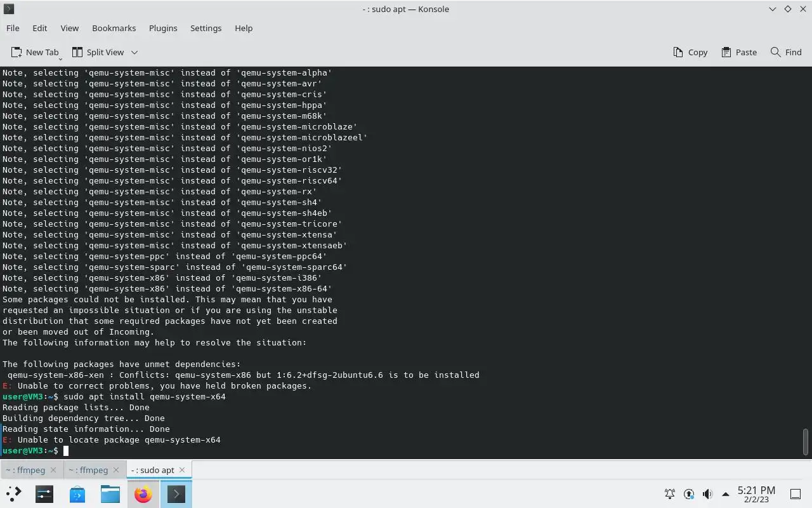This screenshot has height=508, width=812.
Task: Click the line mentioning 'qemu-system-microblazeel'
Action: [x=185, y=137]
